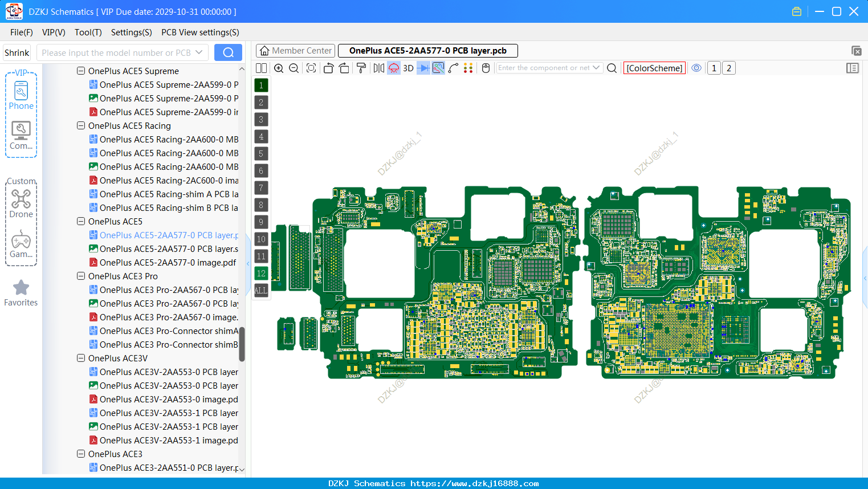Open the ColorScheme button
The height and width of the screenshot is (489, 868).
coord(654,68)
